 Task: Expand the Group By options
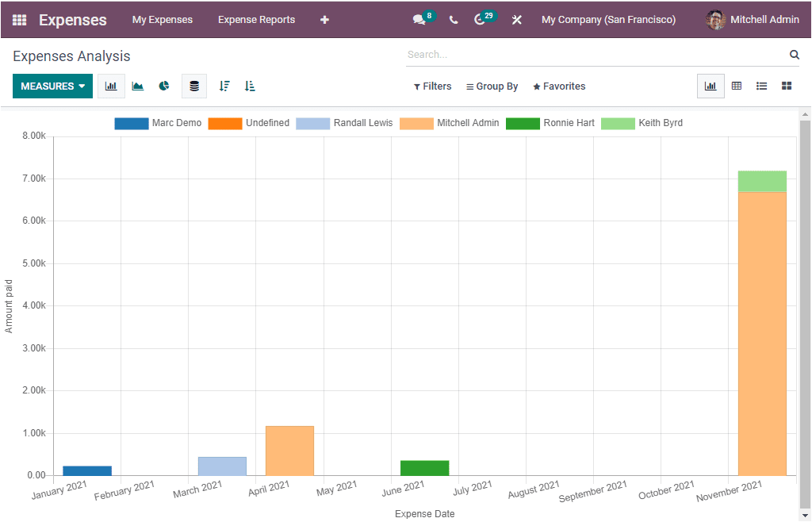pyautogui.click(x=492, y=86)
